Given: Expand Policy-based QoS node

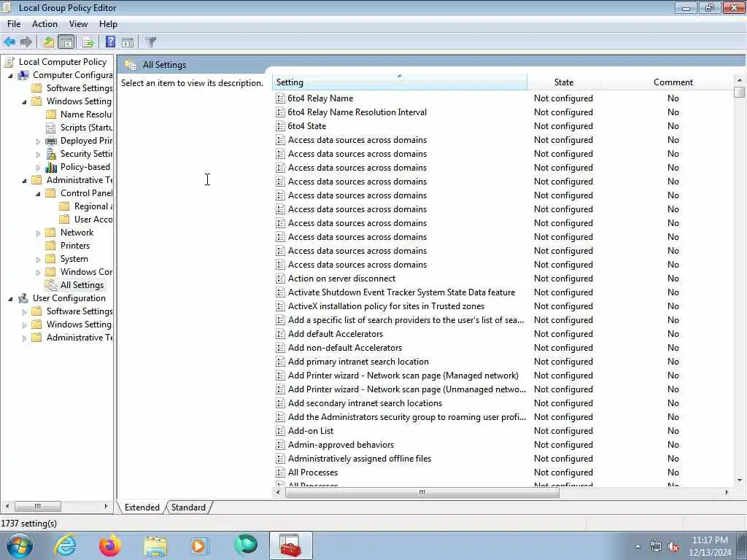Looking at the screenshot, I should point(38,168).
